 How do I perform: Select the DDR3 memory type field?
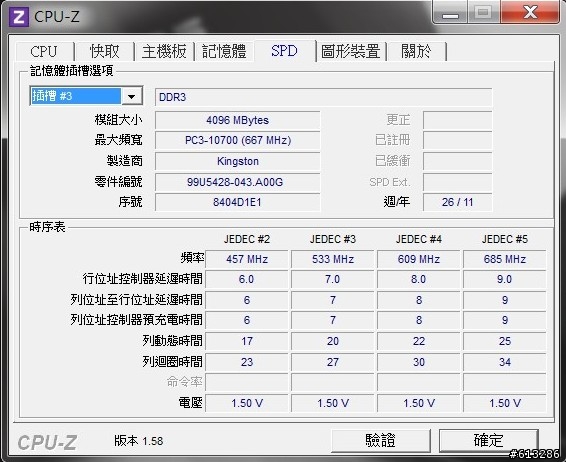coord(323,97)
